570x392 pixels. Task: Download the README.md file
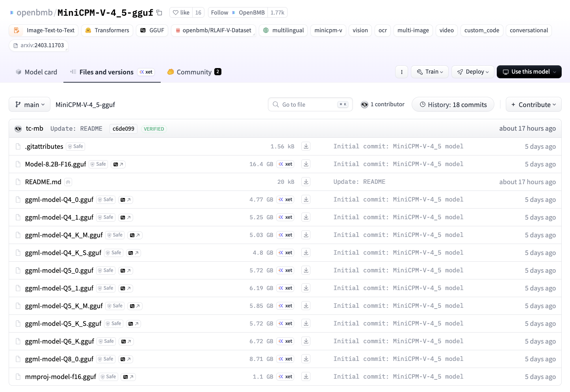pos(306,182)
